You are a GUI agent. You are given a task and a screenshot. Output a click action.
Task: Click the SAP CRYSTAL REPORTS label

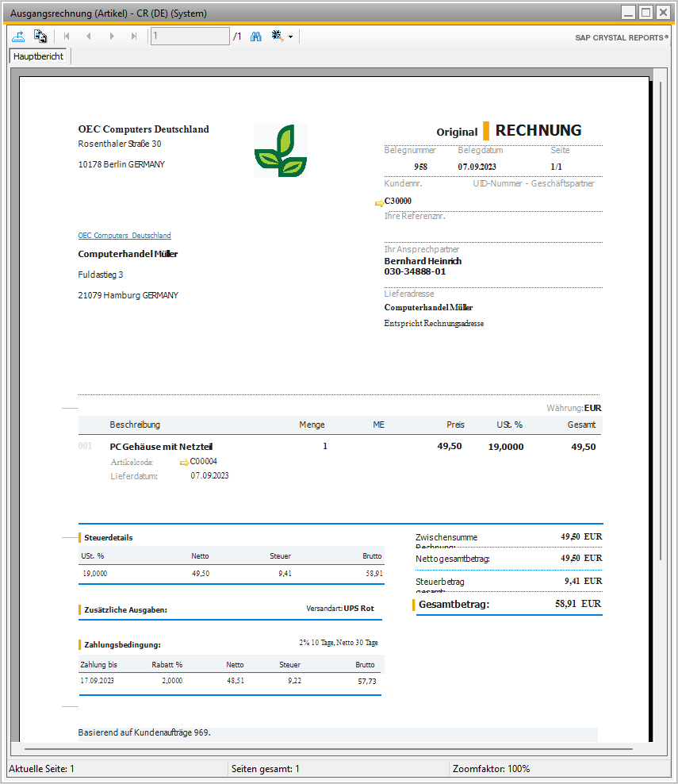[622, 37]
